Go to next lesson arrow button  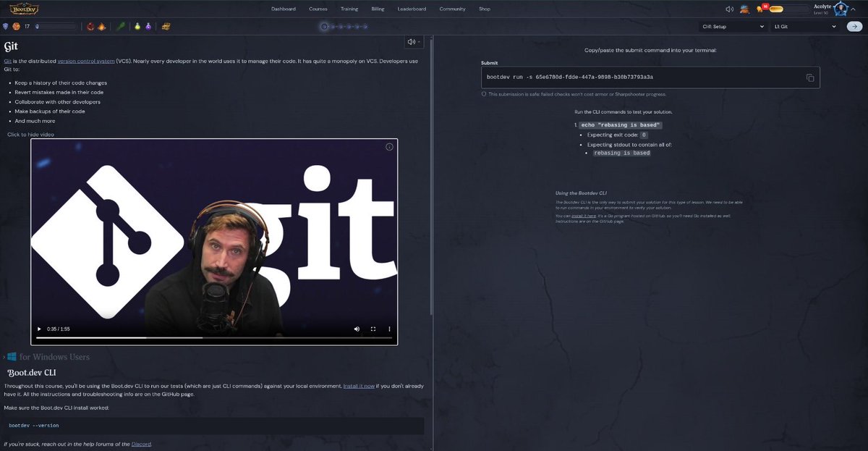(854, 27)
